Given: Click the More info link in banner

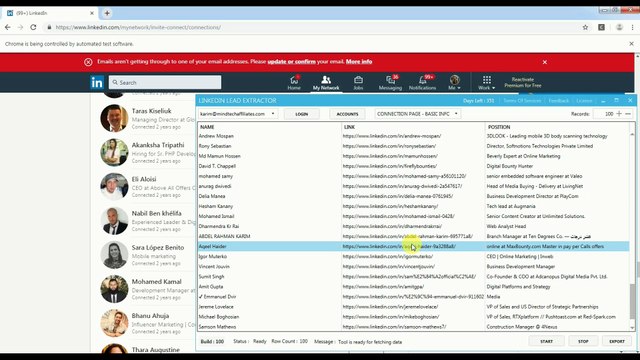Looking at the screenshot, I should tap(359, 62).
